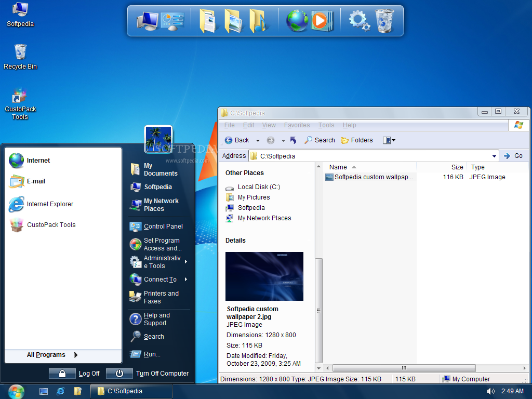Click Show Desktop in quick launch

[44, 392]
